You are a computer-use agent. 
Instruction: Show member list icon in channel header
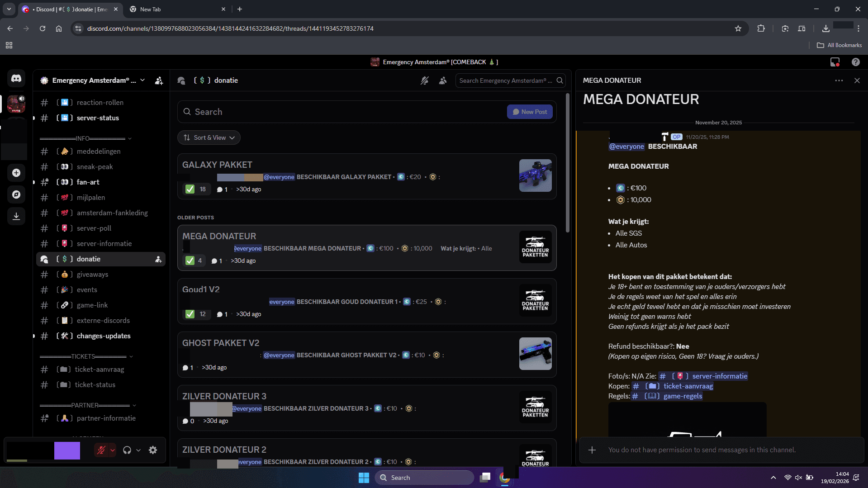tap(443, 81)
